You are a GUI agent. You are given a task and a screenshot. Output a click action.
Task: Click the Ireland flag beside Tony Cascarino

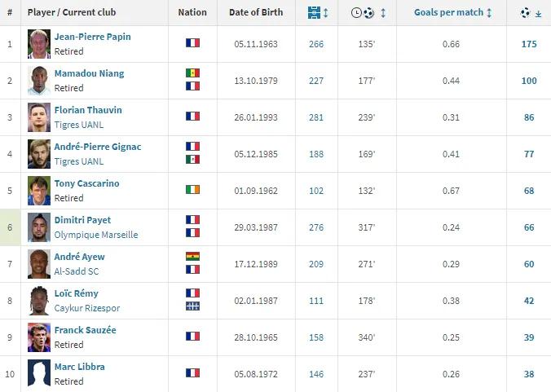coord(192,190)
